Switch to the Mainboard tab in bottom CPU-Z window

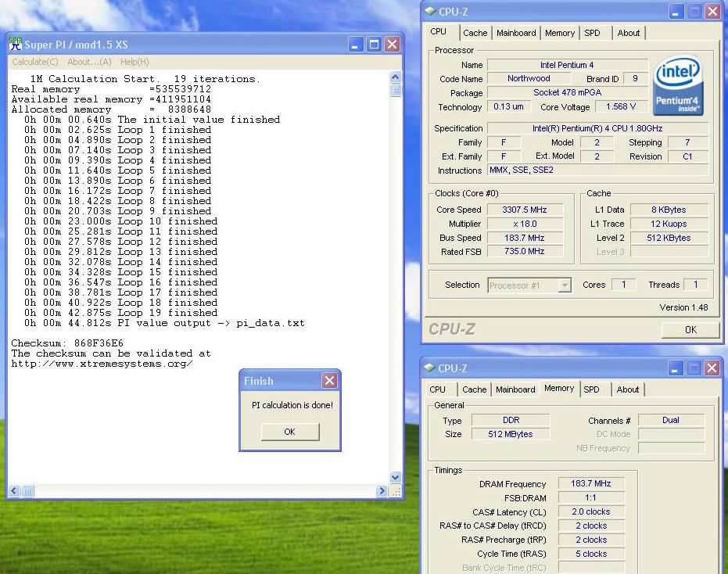[515, 389]
